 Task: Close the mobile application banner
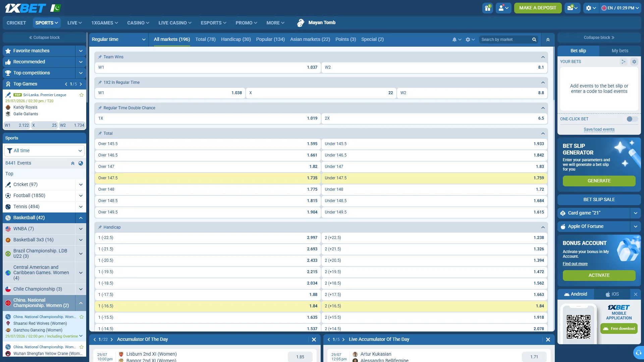point(635,294)
